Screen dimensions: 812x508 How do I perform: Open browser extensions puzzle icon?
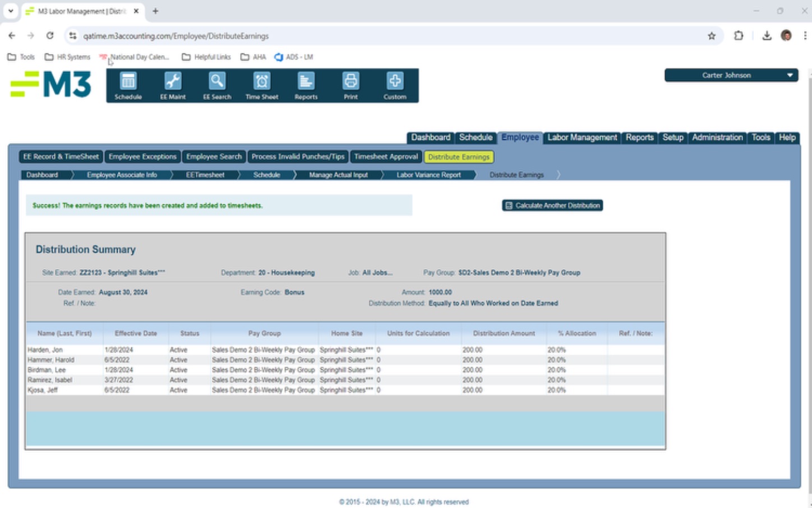click(x=739, y=36)
